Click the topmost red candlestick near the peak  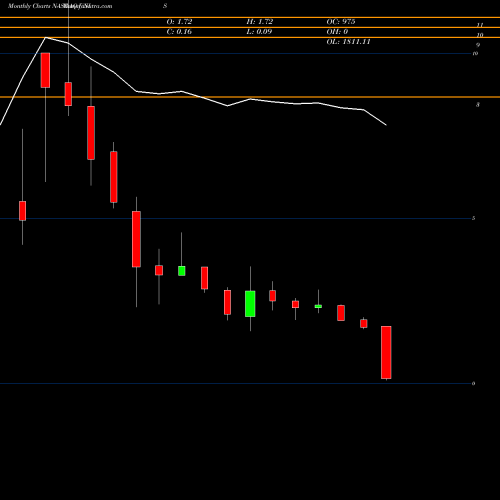coord(45,70)
